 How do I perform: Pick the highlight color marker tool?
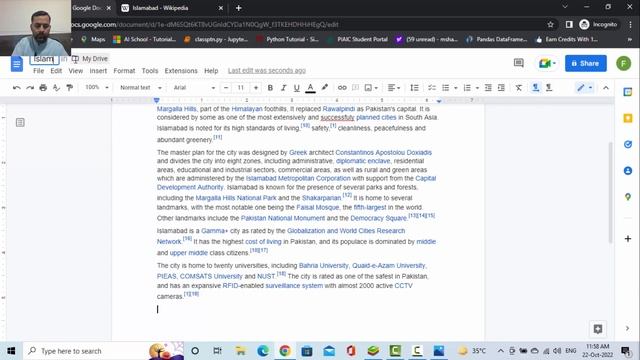point(324,87)
